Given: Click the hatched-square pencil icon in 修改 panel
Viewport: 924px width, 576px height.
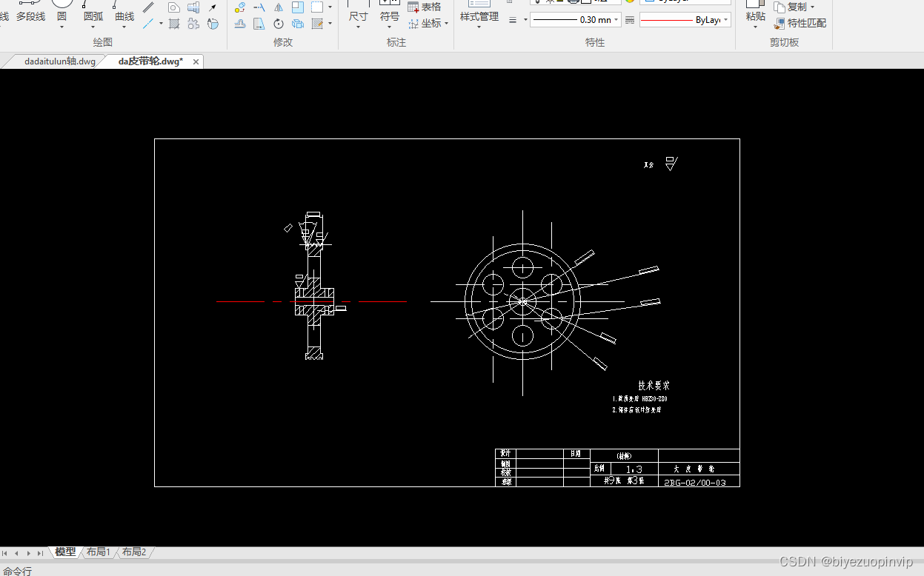Looking at the screenshot, I should [317, 24].
